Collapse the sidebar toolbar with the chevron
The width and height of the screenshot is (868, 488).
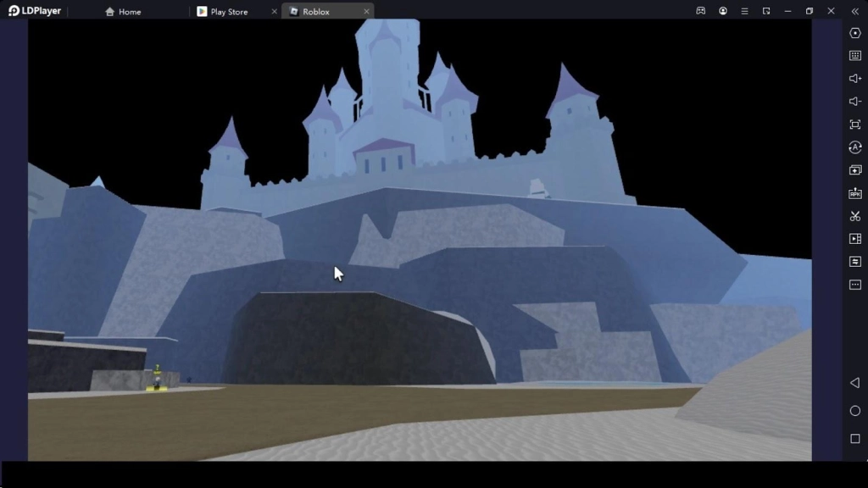854,10
